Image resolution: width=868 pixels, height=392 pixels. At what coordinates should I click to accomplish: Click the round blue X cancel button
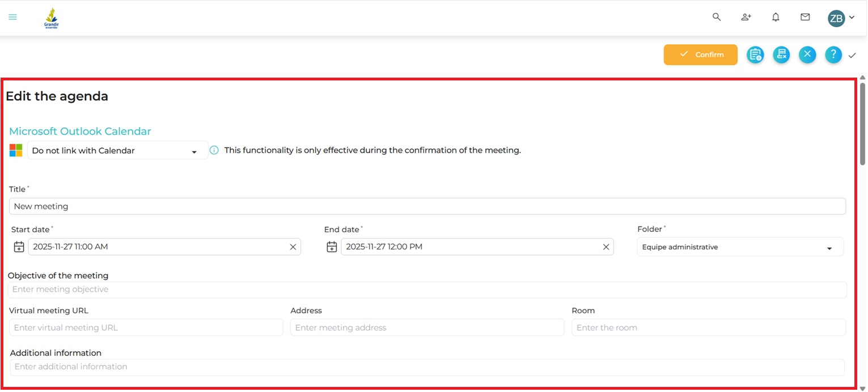(807, 54)
